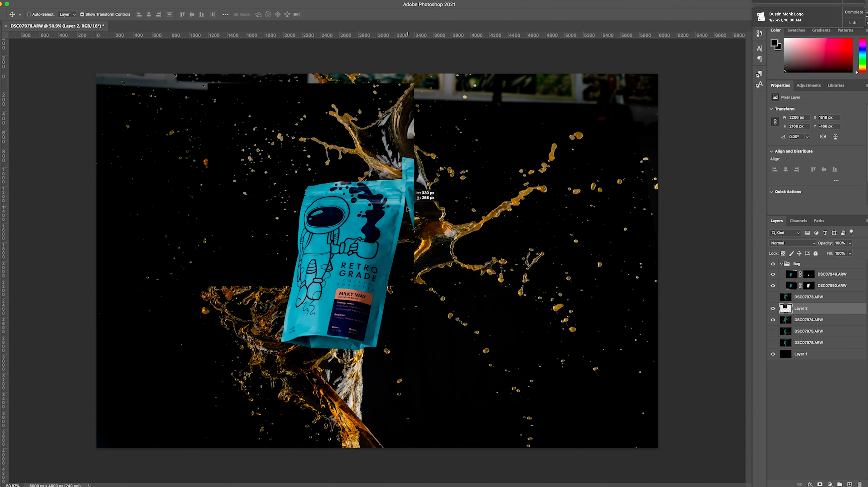The height and width of the screenshot is (487, 868).
Task: Collapse the Quick Actions section
Action: click(771, 192)
